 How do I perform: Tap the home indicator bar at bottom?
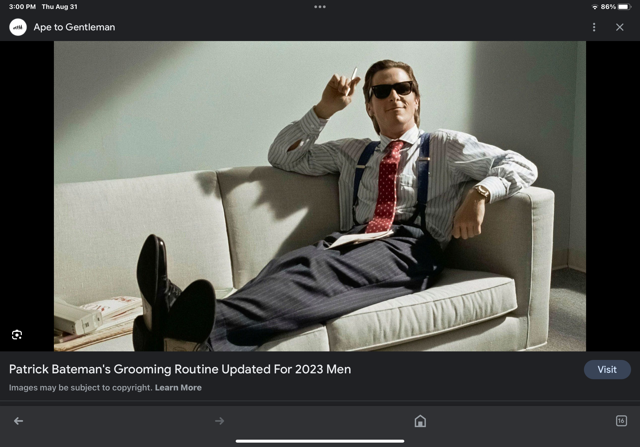320,441
